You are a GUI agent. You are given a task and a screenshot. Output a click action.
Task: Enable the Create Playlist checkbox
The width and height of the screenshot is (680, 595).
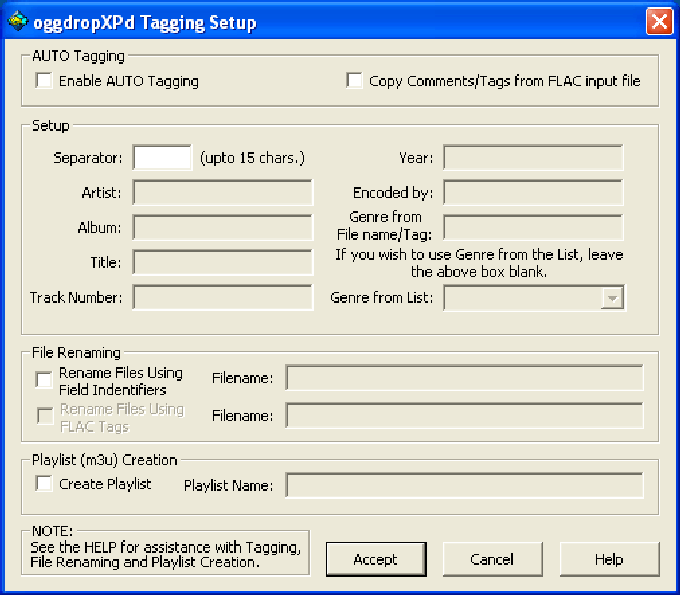pos(44,483)
